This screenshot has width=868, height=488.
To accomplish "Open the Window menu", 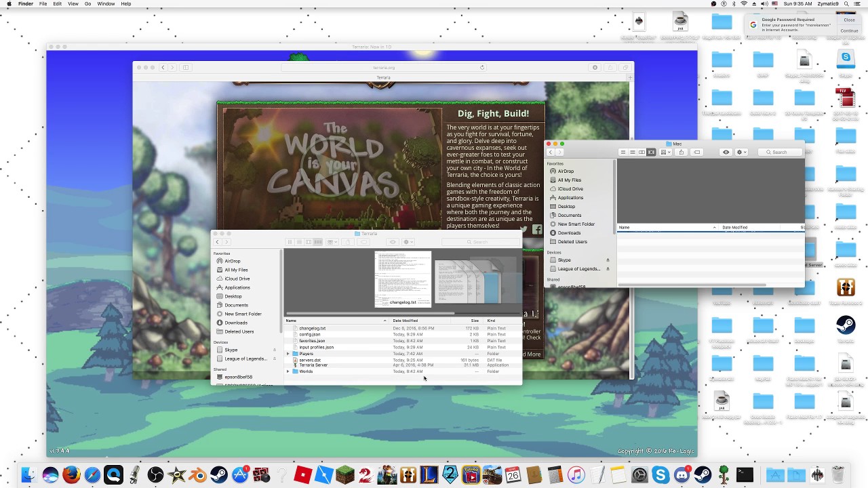I will click(x=106, y=4).
